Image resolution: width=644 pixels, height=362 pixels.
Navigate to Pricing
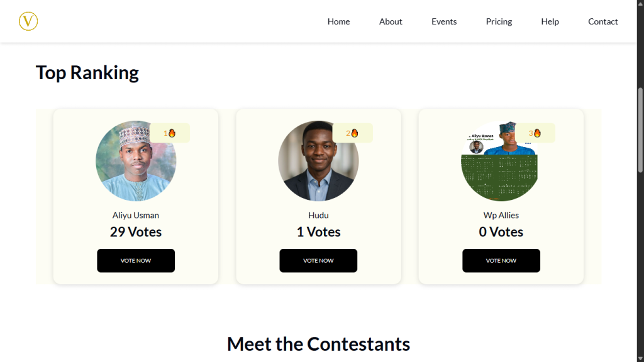499,21
